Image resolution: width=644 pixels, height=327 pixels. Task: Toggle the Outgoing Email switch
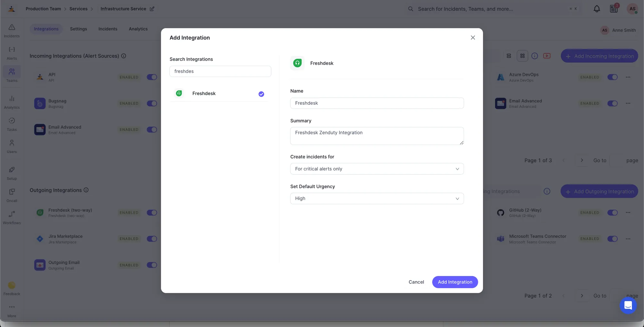[152, 265]
